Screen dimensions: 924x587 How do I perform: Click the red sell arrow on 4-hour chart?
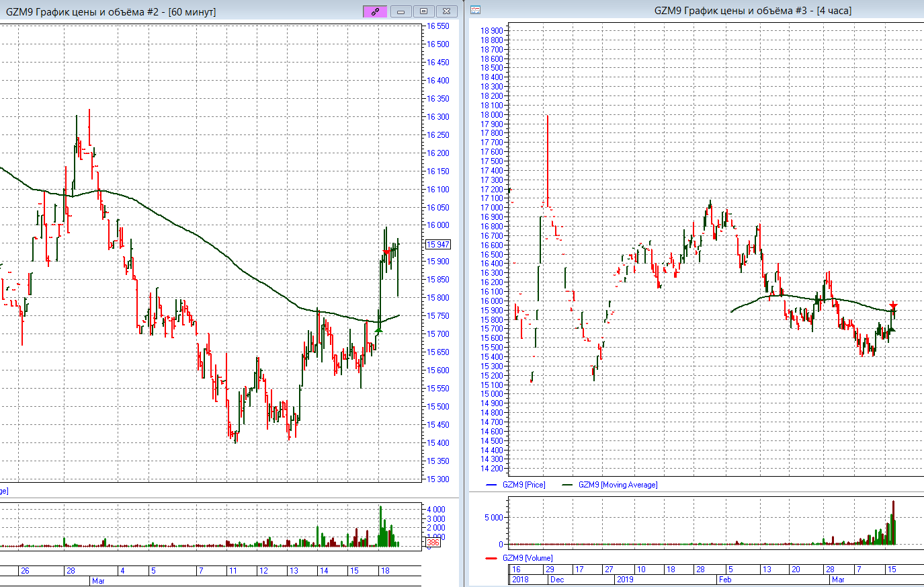pos(893,306)
